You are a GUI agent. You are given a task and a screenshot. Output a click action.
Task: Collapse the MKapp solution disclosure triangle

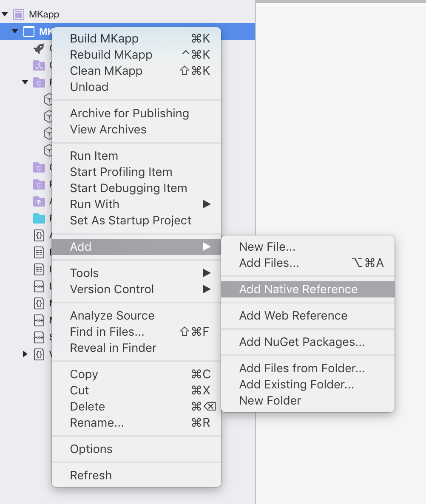[x=5, y=14]
